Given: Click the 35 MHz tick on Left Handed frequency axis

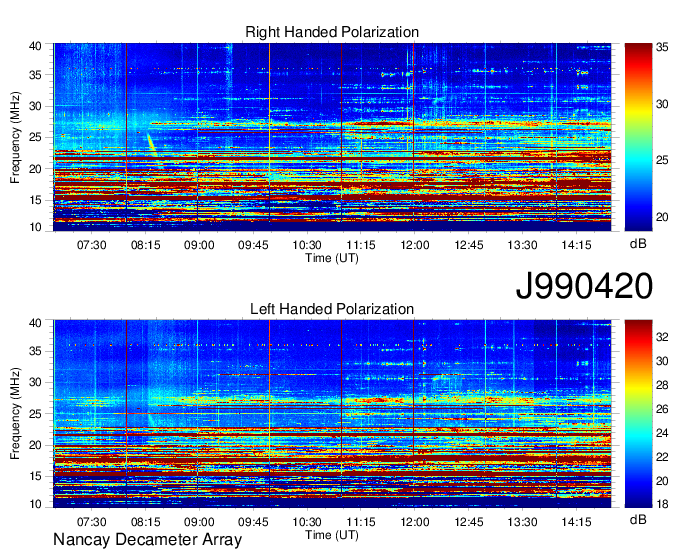Looking at the screenshot, I should point(35,351).
